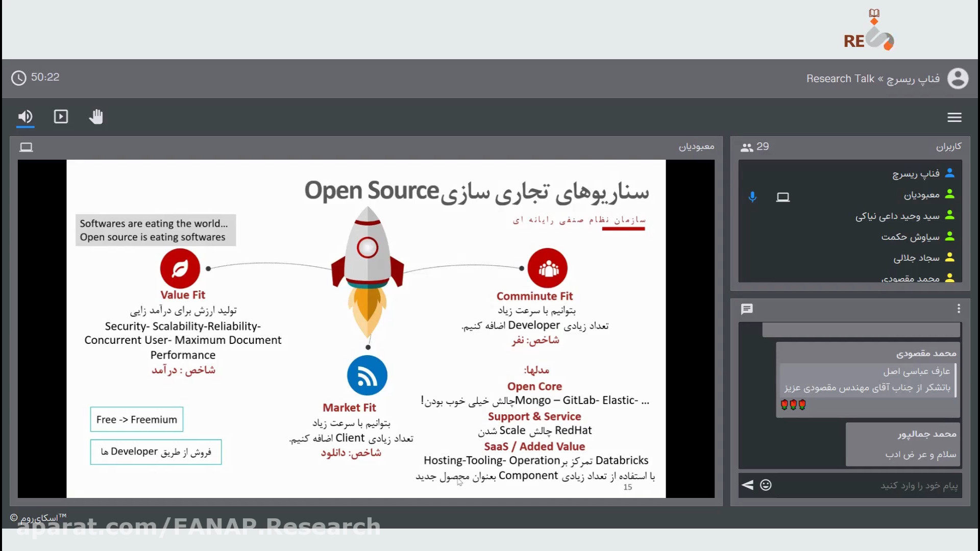Click the raise hand icon

tap(96, 117)
